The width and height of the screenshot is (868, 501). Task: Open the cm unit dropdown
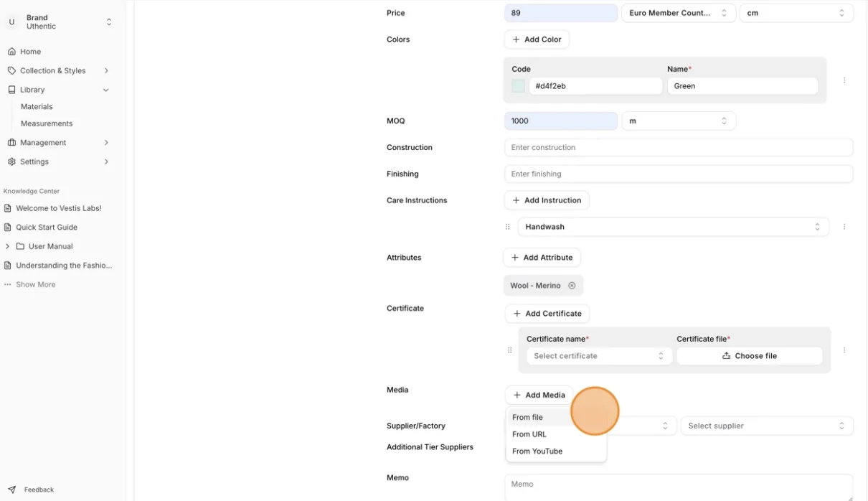(x=796, y=13)
